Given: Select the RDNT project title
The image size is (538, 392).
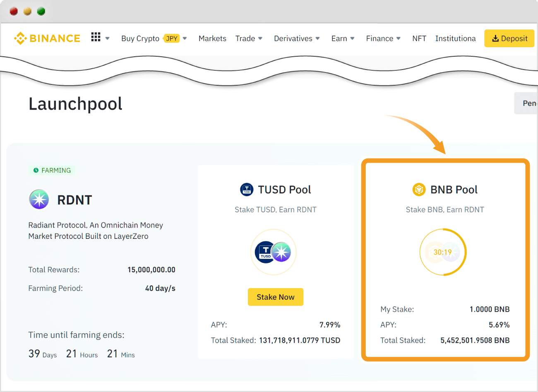Looking at the screenshot, I should (x=74, y=200).
